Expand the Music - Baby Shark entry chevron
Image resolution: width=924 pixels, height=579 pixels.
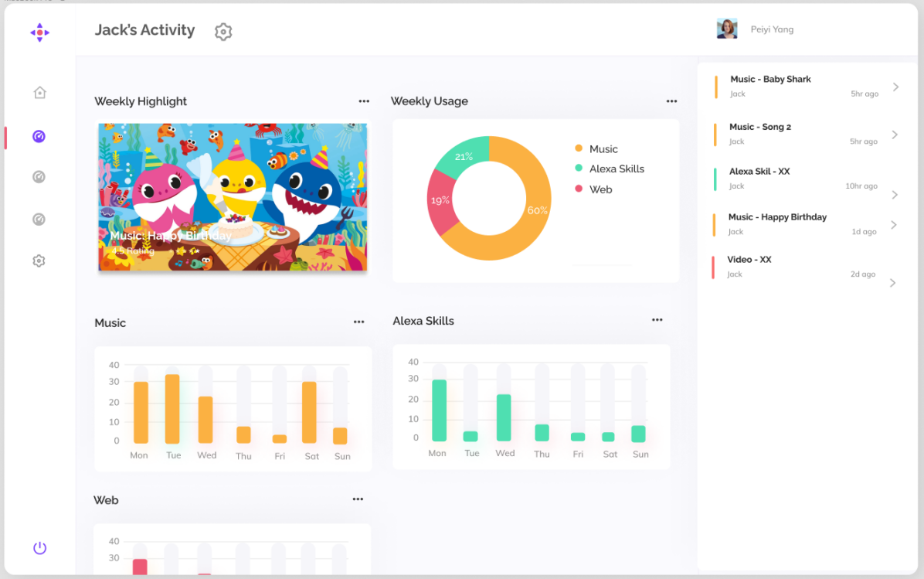[895, 87]
